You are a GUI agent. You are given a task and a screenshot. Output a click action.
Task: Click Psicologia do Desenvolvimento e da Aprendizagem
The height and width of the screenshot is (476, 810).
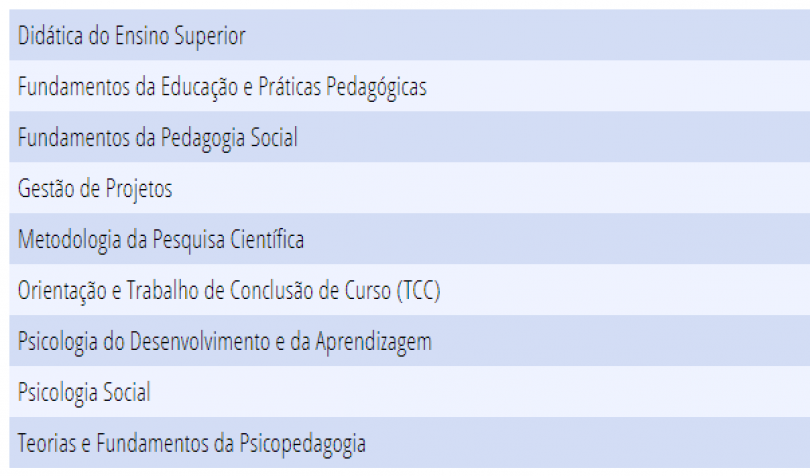pyautogui.click(x=410, y=341)
